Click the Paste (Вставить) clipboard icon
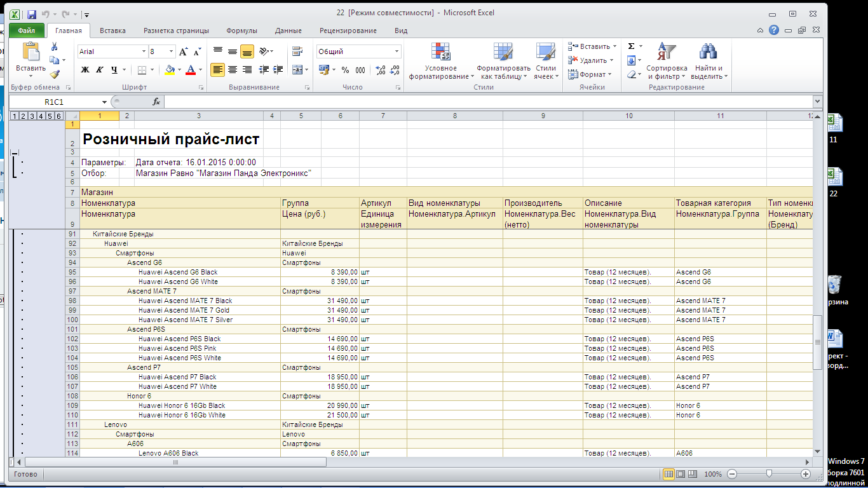The image size is (868, 488). [x=31, y=52]
